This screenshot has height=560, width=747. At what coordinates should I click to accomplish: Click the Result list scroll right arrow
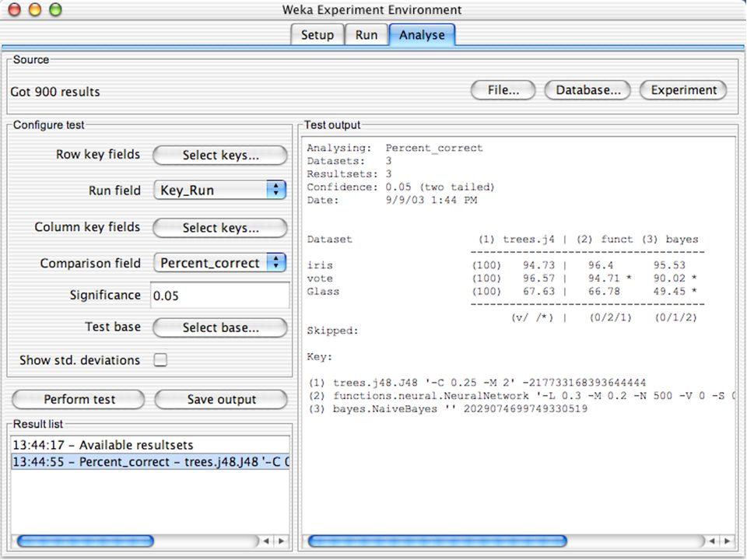282,541
